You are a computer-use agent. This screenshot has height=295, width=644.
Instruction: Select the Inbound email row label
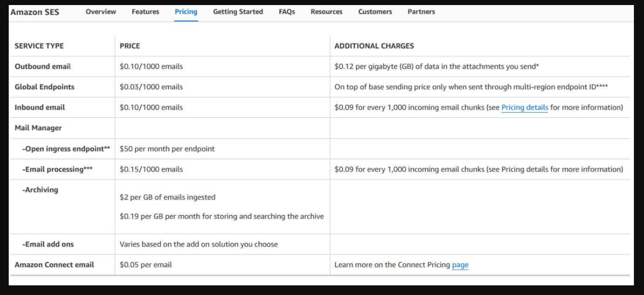[x=39, y=107]
